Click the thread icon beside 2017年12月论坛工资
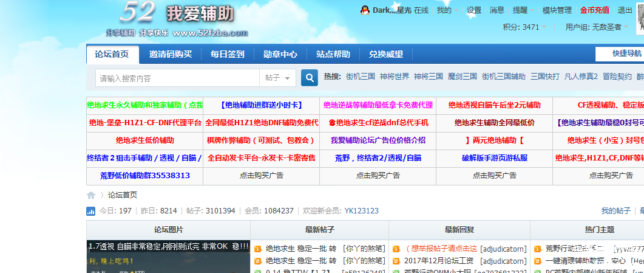Image resolution: width=644 pixels, height=273 pixels. coord(396,261)
